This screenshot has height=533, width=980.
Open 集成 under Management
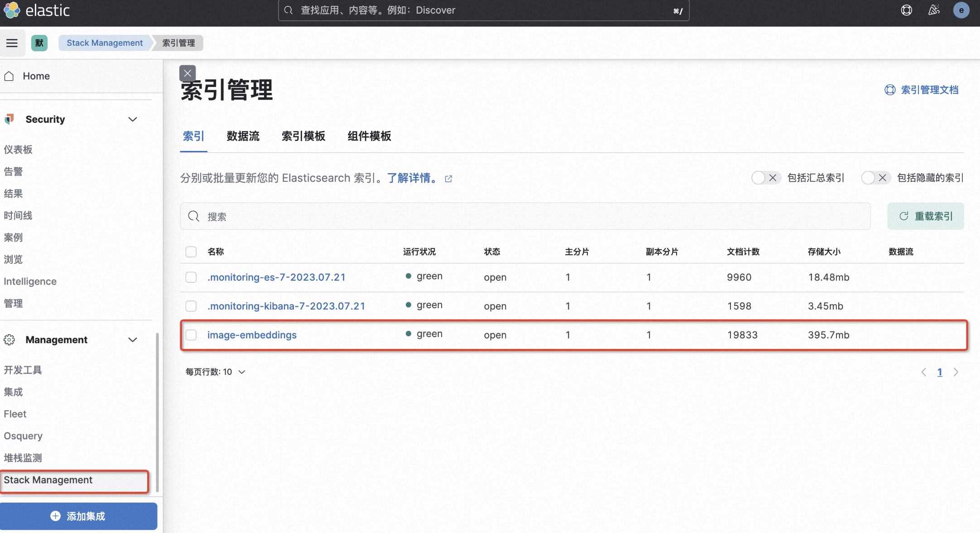click(13, 392)
